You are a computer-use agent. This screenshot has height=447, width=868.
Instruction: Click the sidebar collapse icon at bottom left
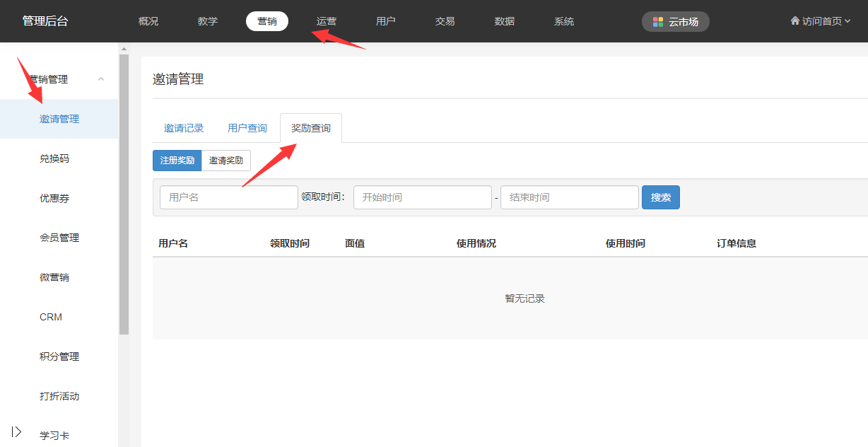[x=17, y=431]
